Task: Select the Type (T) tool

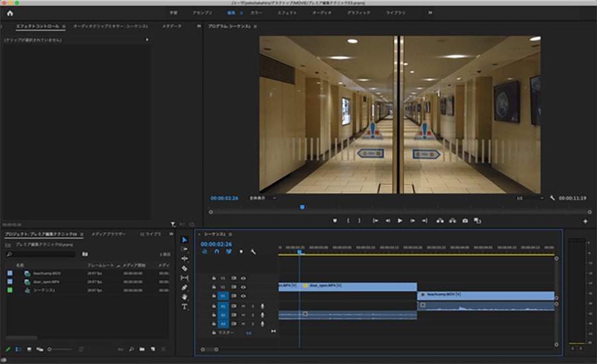Action: 184,307
